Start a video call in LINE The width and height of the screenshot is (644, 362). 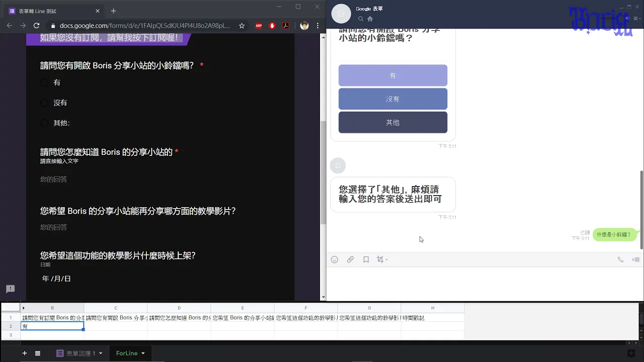(x=636, y=259)
